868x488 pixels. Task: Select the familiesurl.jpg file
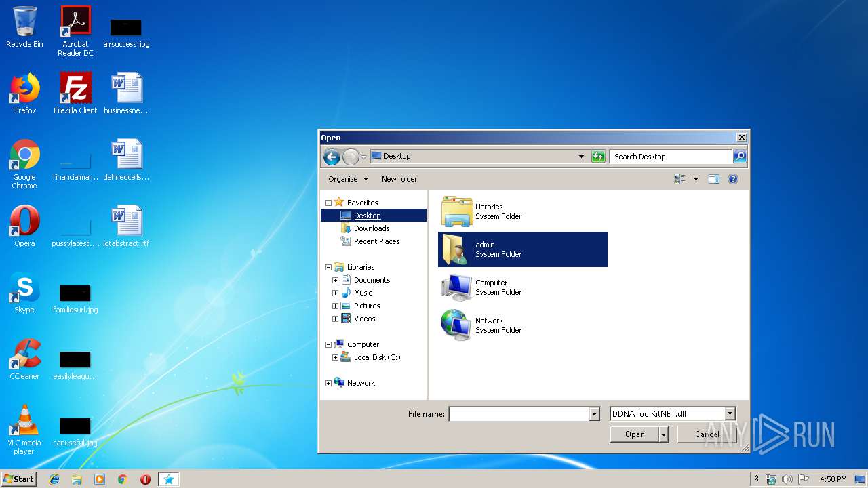pos(75,298)
